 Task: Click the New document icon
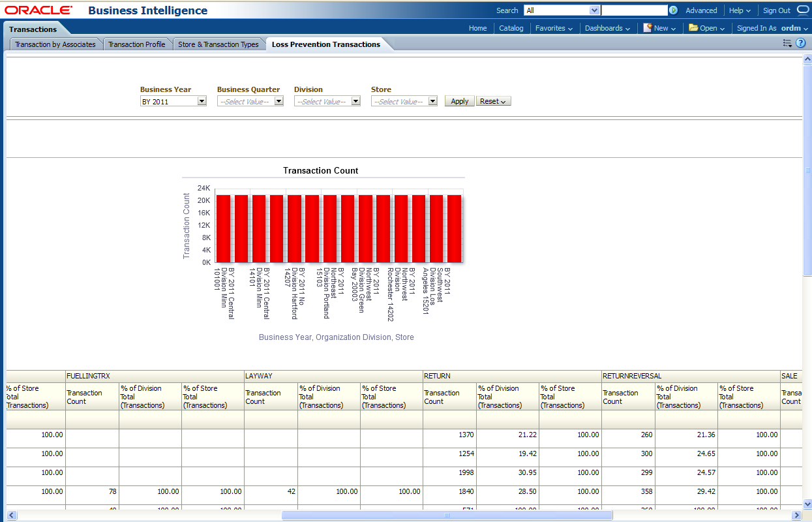coord(648,28)
